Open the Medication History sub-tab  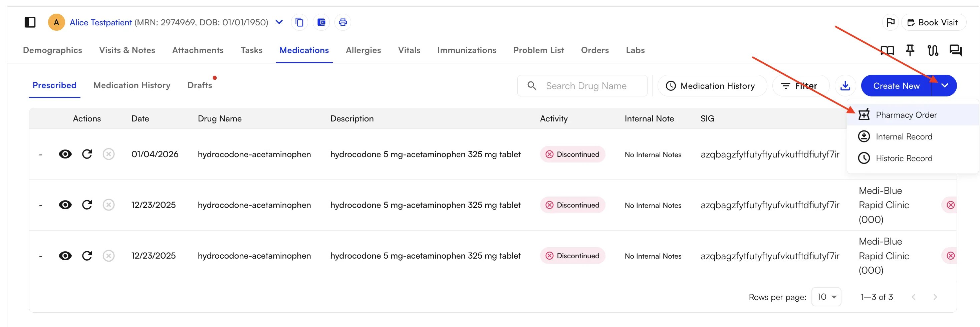132,85
